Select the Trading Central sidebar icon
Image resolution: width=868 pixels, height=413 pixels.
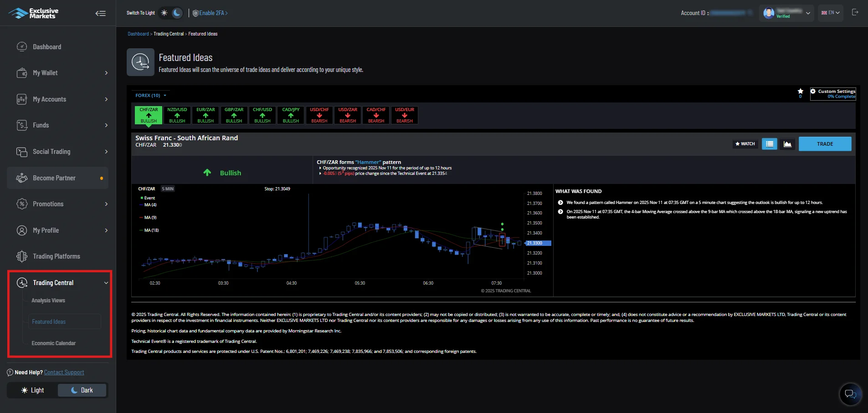[x=22, y=282]
